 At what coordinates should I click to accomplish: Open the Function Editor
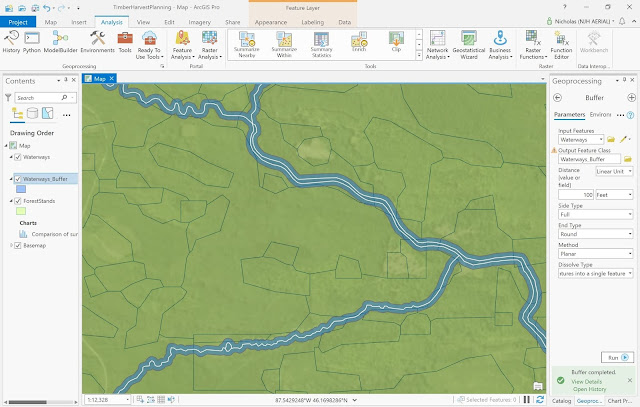[x=561, y=45]
